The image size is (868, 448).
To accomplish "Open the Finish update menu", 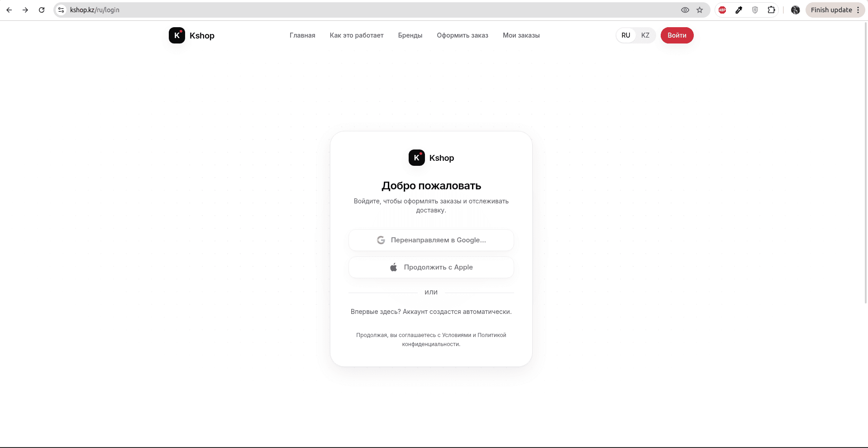I will 835,10.
